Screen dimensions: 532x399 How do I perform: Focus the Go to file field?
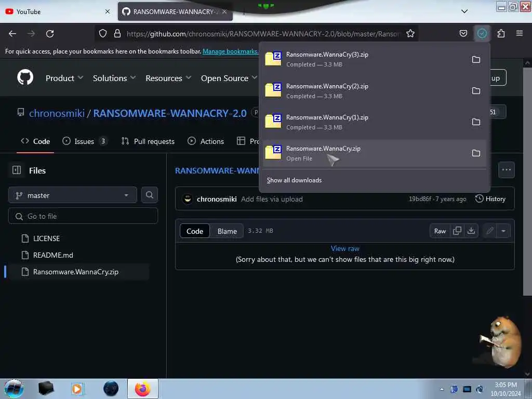pos(83,216)
